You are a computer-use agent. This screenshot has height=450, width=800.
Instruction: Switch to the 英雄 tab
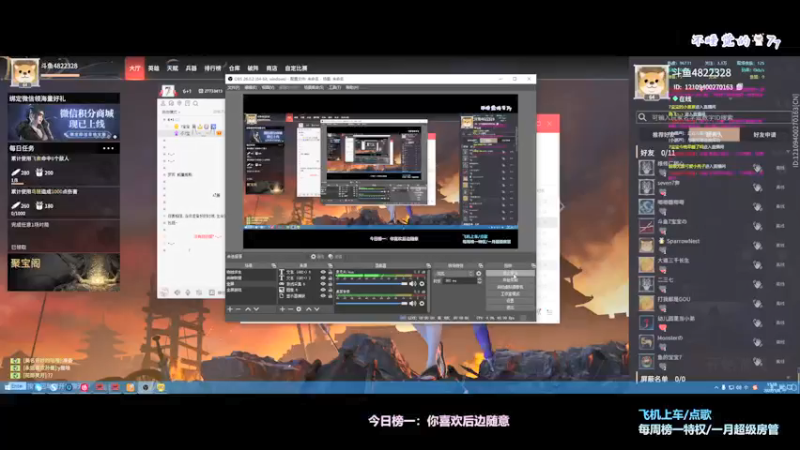[x=154, y=68]
